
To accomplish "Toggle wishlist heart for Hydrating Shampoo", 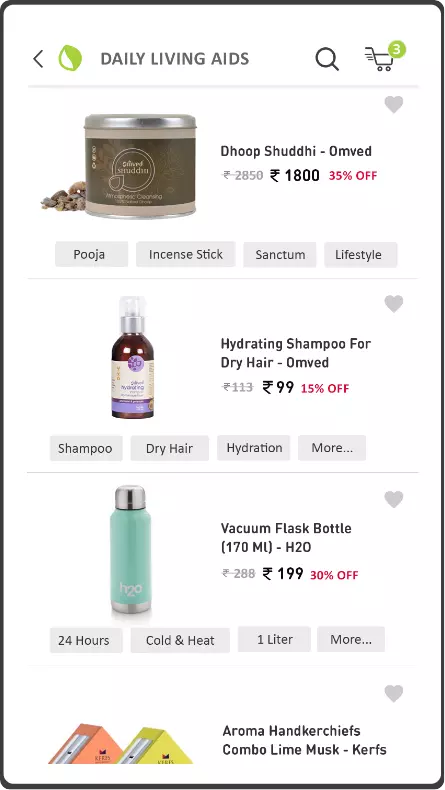I will pyautogui.click(x=394, y=304).
